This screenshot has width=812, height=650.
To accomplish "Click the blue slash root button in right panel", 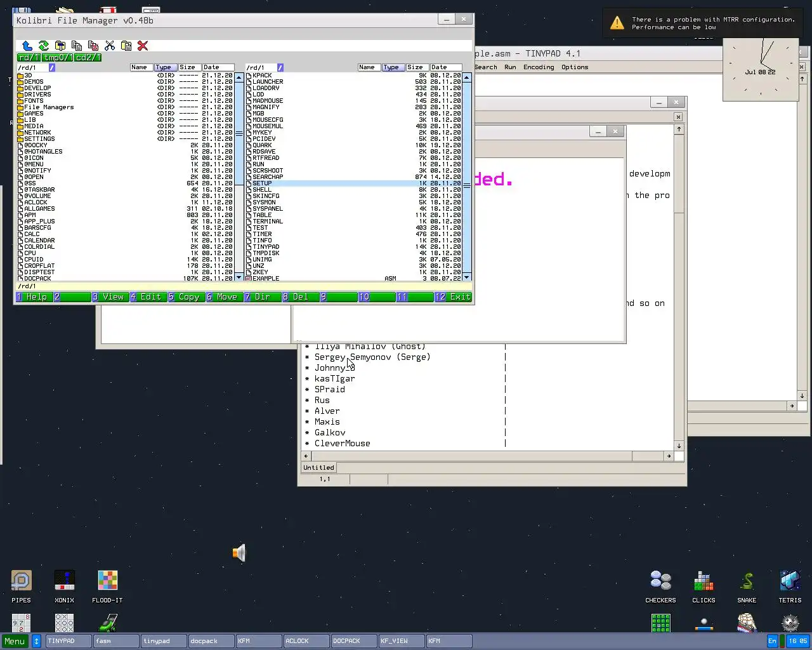I will pos(280,67).
